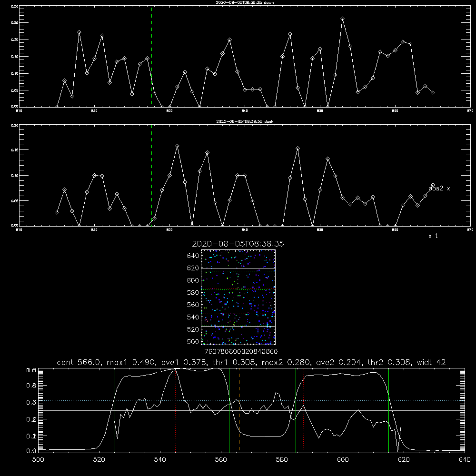Select the 'pos2 x' annotation in dusk plot
476x476 pixels.
coord(439,188)
